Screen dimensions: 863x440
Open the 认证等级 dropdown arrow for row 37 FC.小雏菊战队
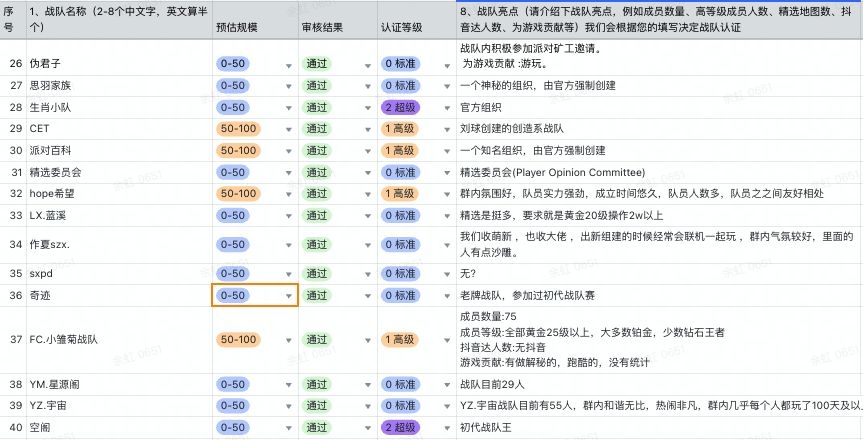tap(447, 340)
